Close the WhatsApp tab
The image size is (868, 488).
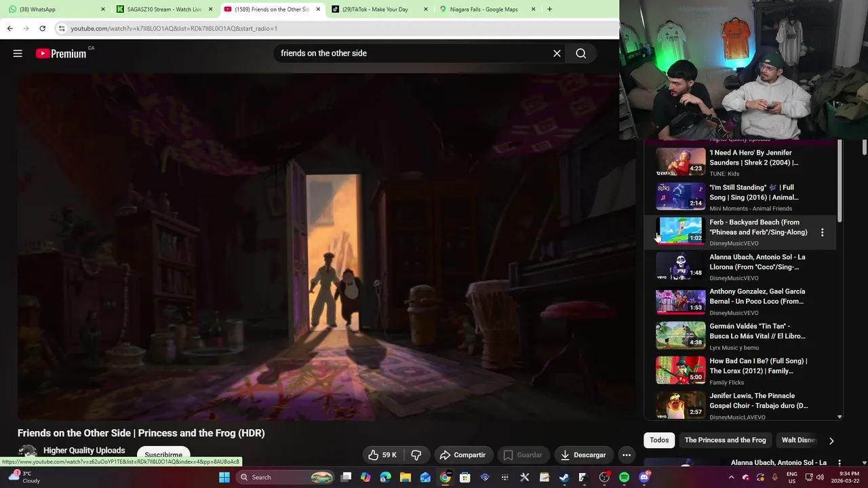pyautogui.click(x=103, y=9)
